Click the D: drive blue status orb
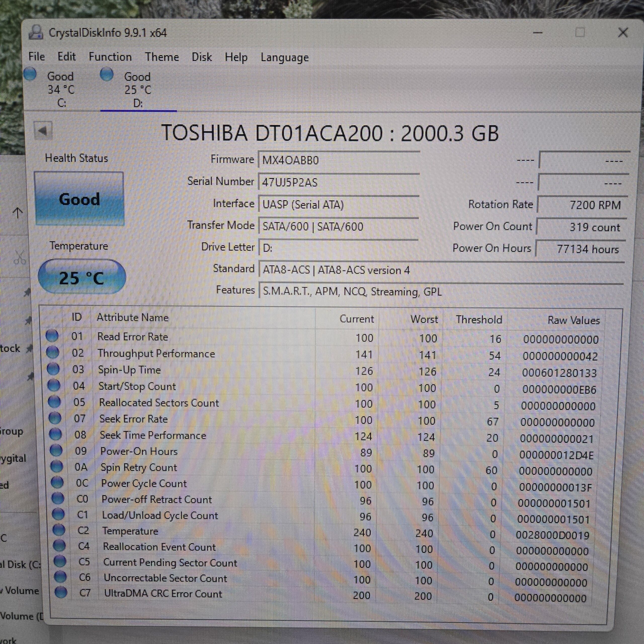Image resolution: width=644 pixels, height=644 pixels. (x=107, y=74)
